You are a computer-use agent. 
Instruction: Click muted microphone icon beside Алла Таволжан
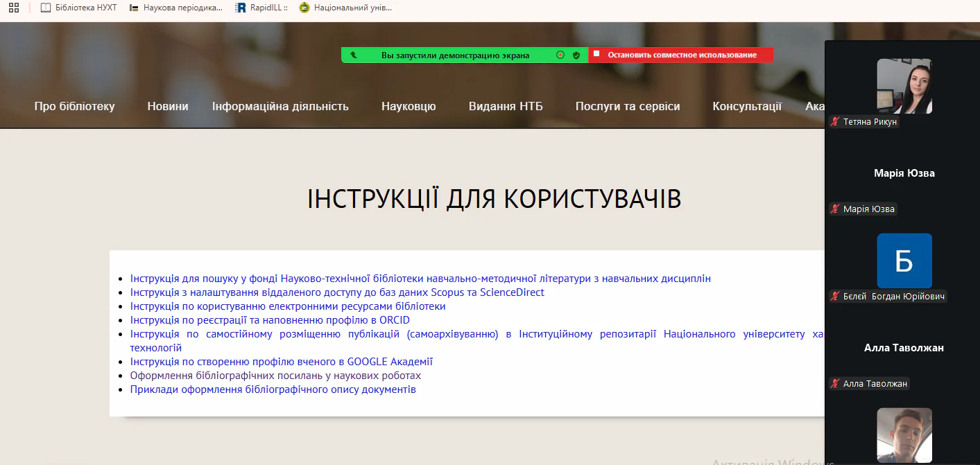[836, 384]
